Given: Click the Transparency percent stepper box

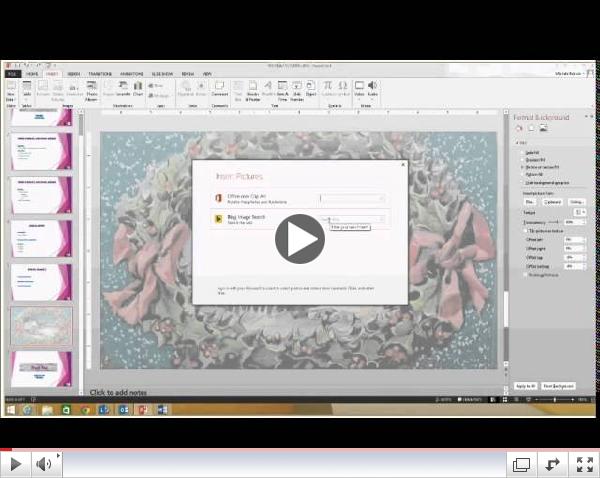Looking at the screenshot, I should (x=575, y=222).
